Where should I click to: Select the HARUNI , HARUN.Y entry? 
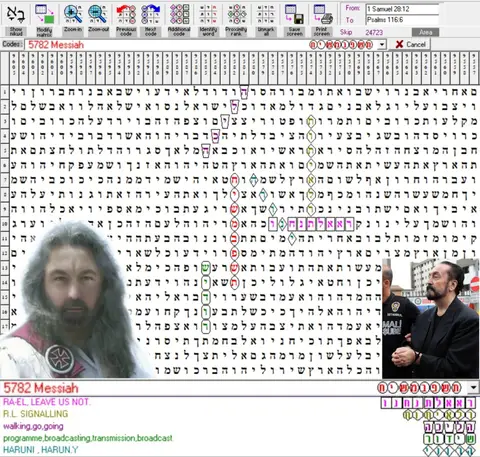point(40,450)
